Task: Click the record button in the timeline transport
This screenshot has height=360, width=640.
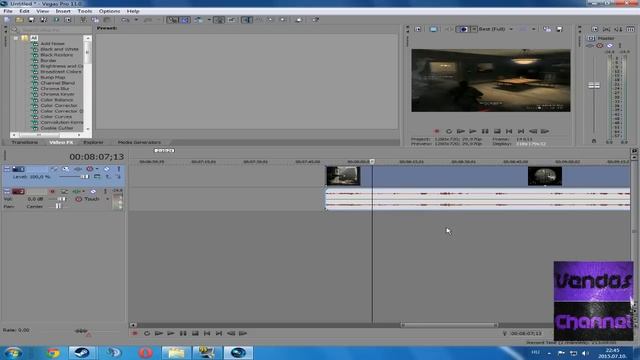Action: coord(135,333)
